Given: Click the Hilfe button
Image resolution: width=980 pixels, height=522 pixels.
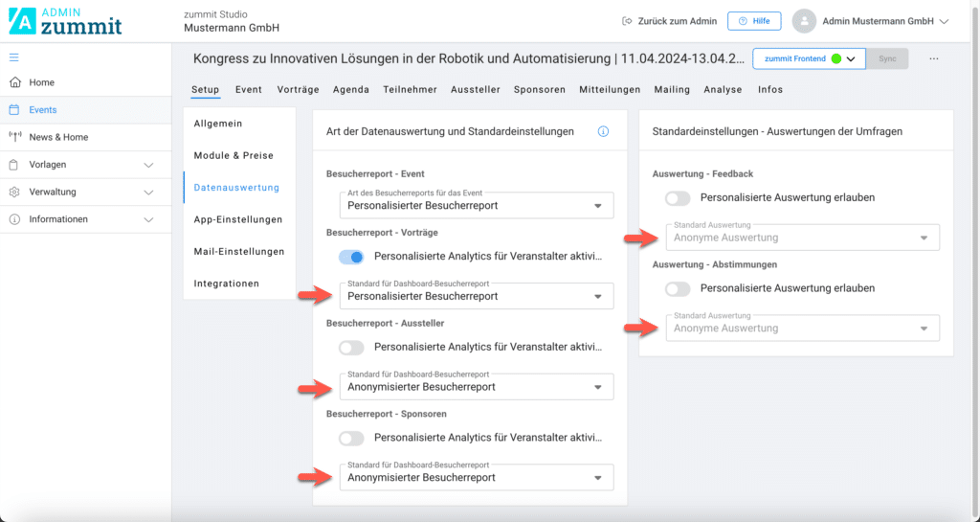Looking at the screenshot, I should pyautogui.click(x=754, y=21).
